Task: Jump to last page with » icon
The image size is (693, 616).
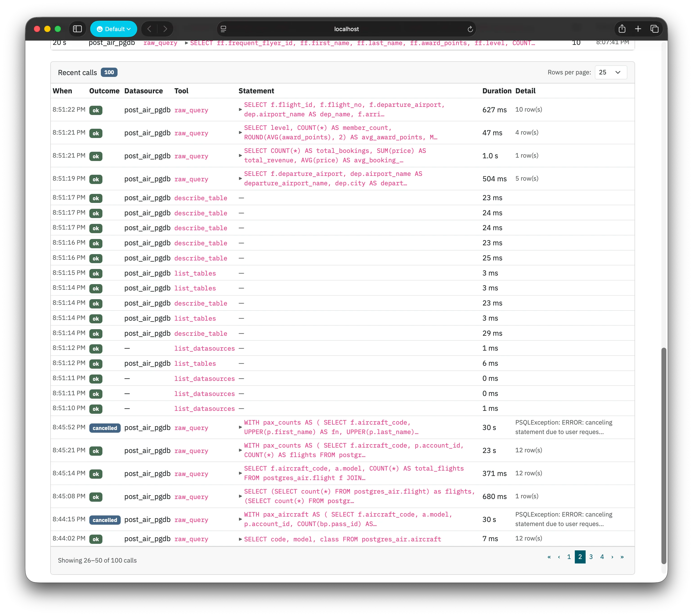Action: click(x=622, y=557)
